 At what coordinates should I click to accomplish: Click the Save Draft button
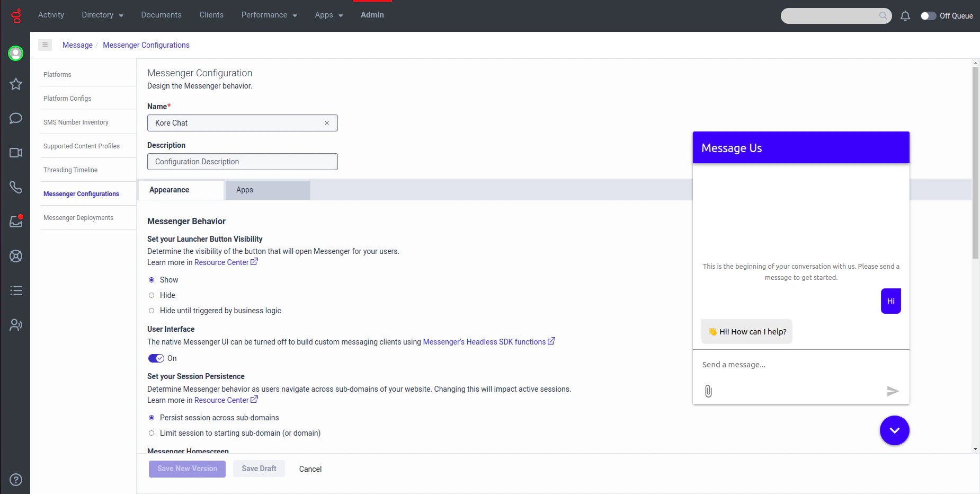[x=259, y=469]
